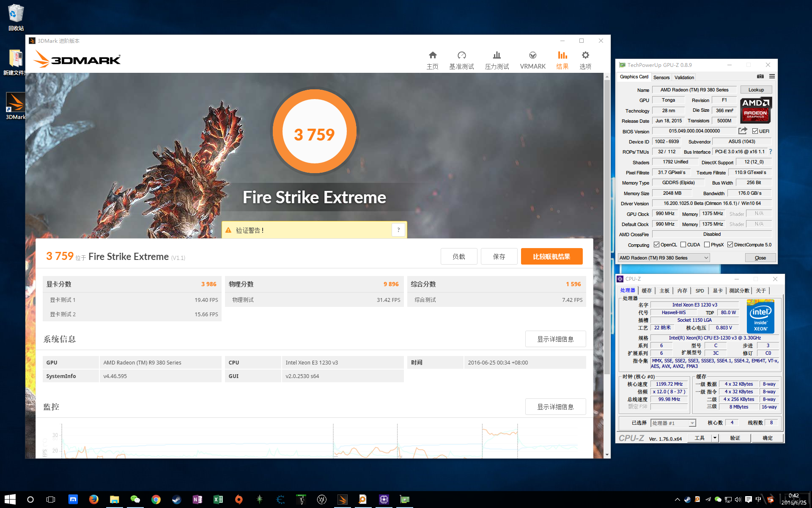Switch to GPU-Z Sensors tab
812x508 pixels.
pyautogui.click(x=661, y=77)
